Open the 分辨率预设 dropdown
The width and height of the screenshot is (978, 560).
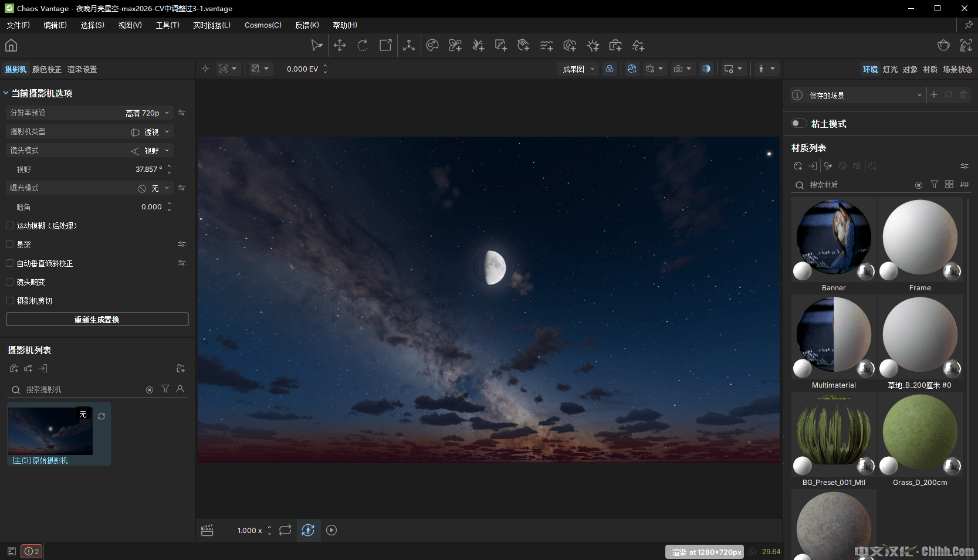point(147,113)
